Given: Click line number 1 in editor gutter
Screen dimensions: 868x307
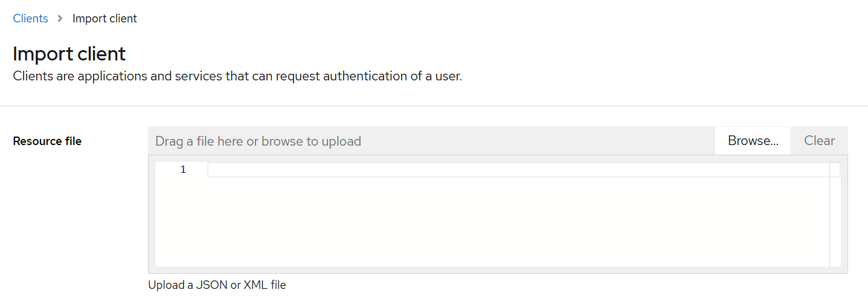Looking at the screenshot, I should pos(183,170).
